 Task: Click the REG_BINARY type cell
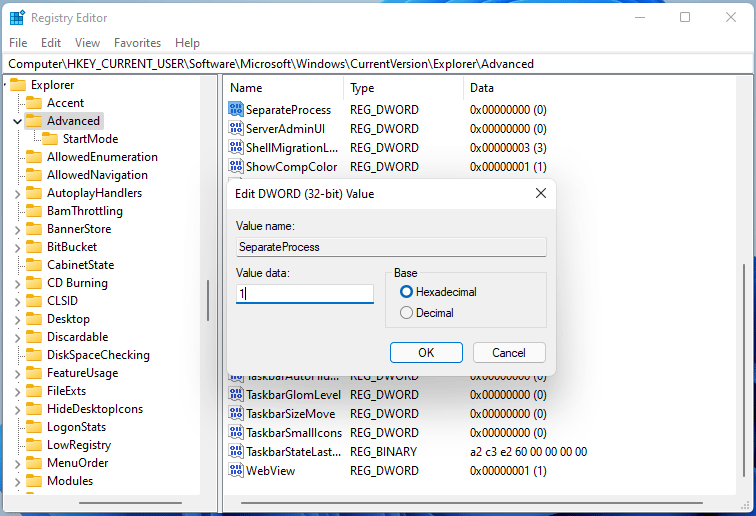click(x=383, y=452)
